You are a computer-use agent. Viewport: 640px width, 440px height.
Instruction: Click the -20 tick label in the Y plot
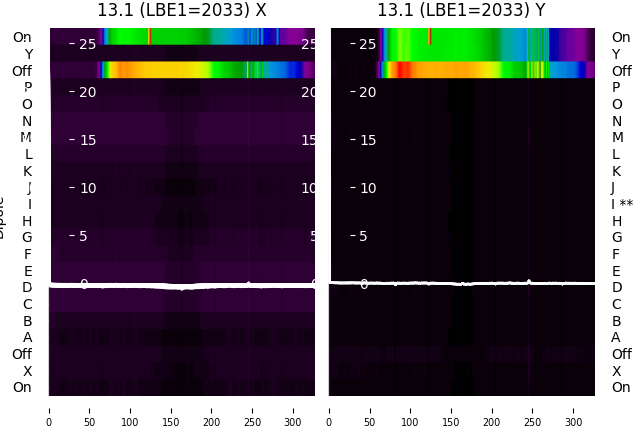(364, 92)
